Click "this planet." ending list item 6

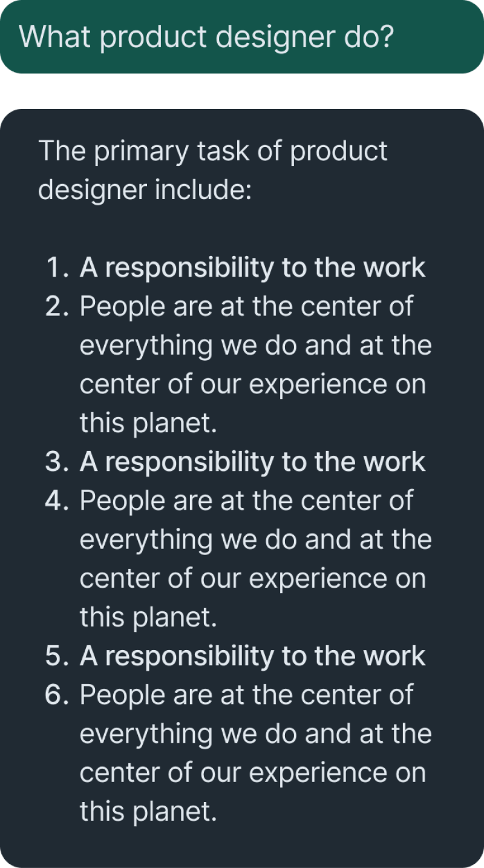[148, 811]
